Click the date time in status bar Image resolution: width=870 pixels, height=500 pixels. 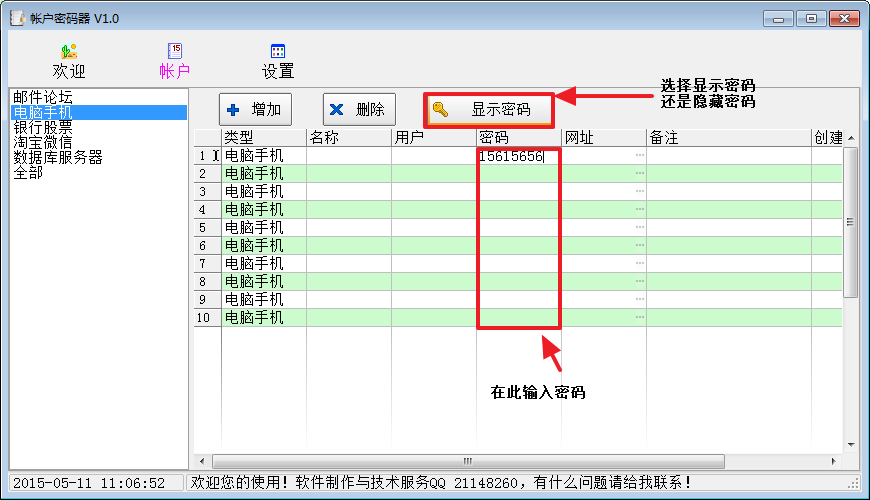tap(89, 483)
